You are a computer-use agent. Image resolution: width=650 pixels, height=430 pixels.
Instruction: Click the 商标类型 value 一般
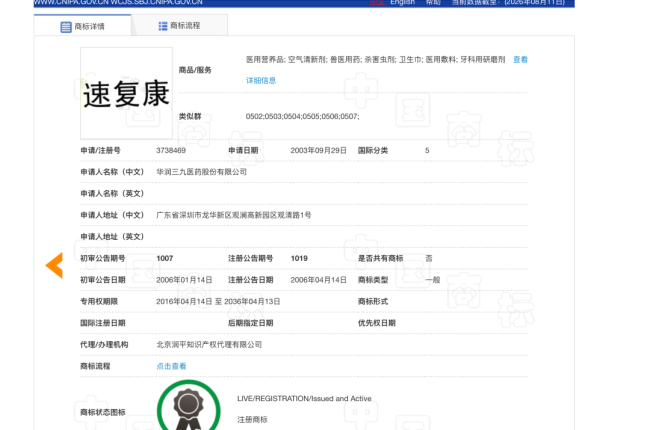pos(433,280)
